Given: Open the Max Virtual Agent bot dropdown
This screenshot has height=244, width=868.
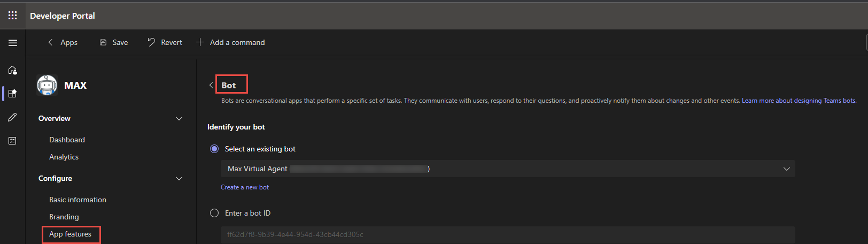Looking at the screenshot, I should [x=508, y=169].
